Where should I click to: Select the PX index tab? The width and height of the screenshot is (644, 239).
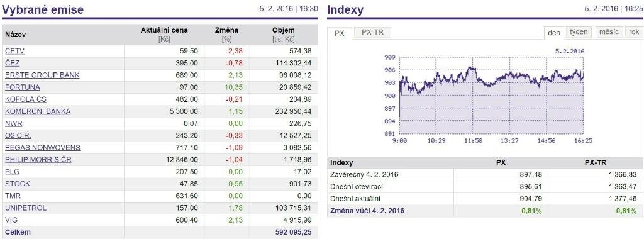coord(340,33)
